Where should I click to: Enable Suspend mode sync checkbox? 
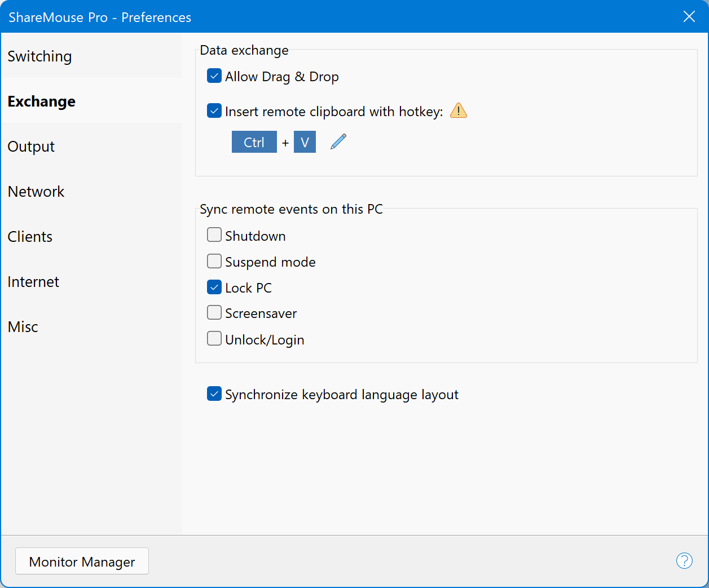point(214,261)
